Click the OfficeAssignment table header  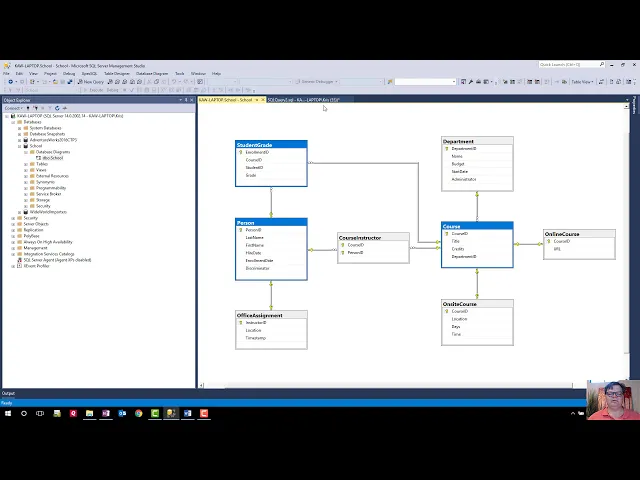271,315
